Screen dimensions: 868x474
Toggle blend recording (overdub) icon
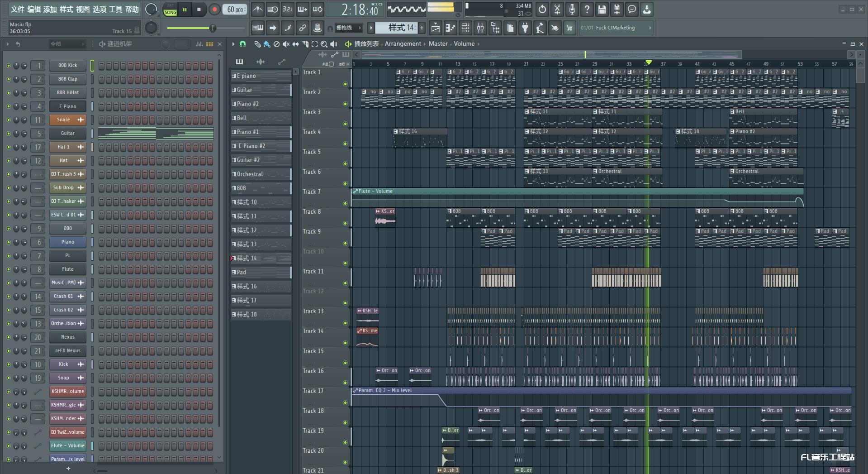302,9
